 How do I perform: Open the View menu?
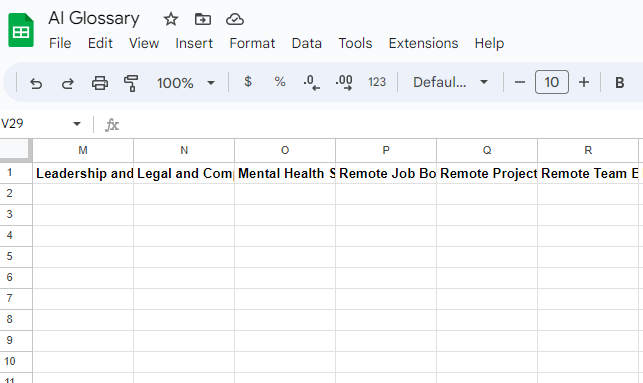(144, 43)
